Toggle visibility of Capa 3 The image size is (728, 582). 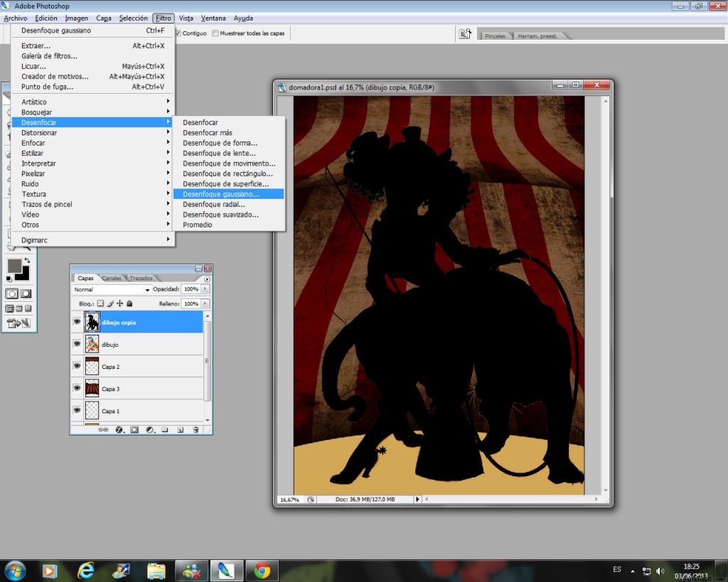click(x=77, y=389)
